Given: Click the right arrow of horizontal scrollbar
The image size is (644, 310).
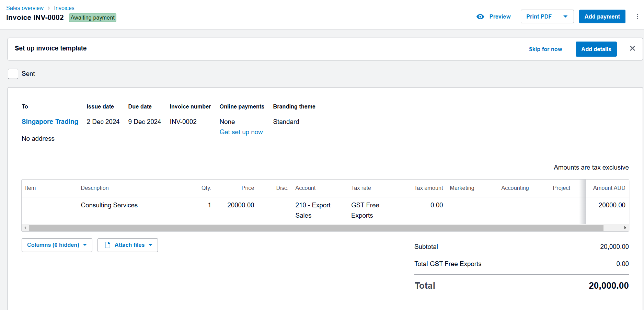Looking at the screenshot, I should coord(625,228).
